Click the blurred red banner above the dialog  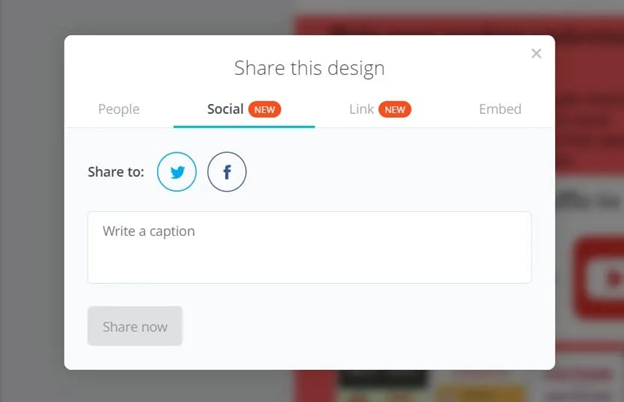point(458,25)
